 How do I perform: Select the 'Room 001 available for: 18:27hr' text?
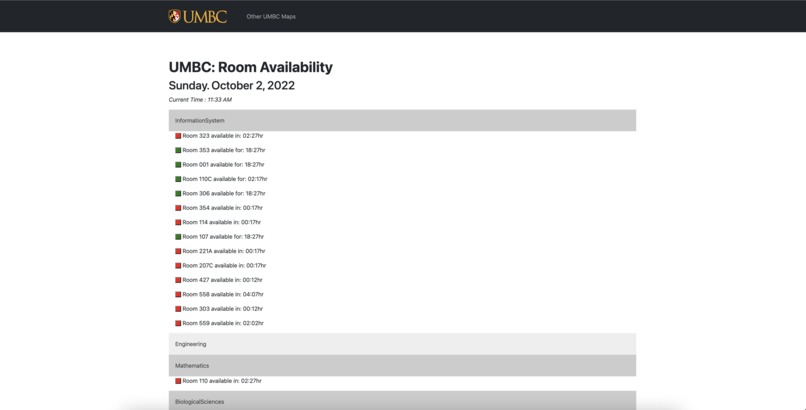pyautogui.click(x=224, y=164)
